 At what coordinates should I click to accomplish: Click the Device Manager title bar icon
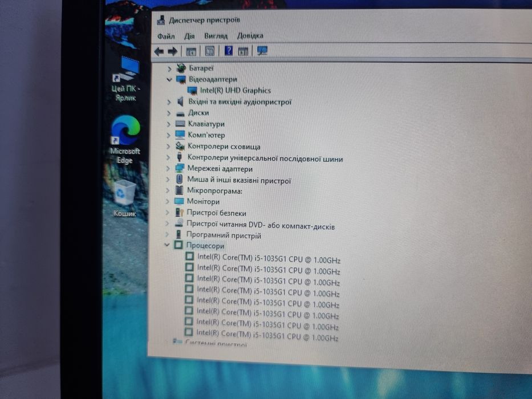click(x=161, y=20)
